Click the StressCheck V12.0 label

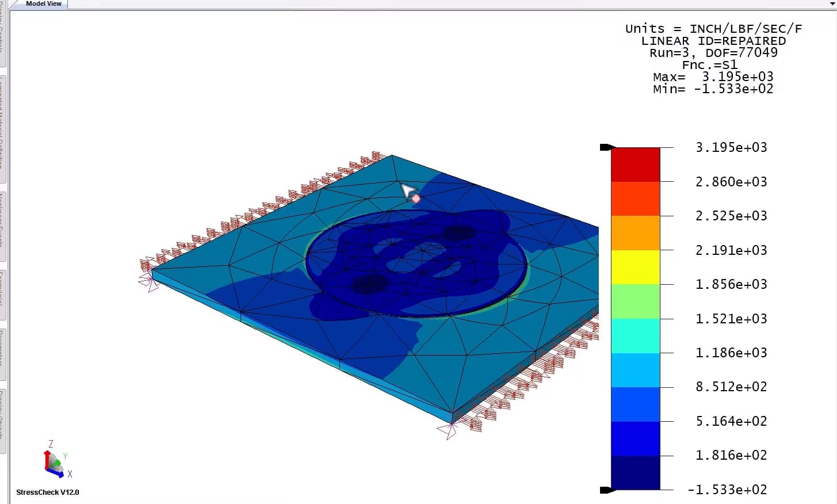coord(47,492)
